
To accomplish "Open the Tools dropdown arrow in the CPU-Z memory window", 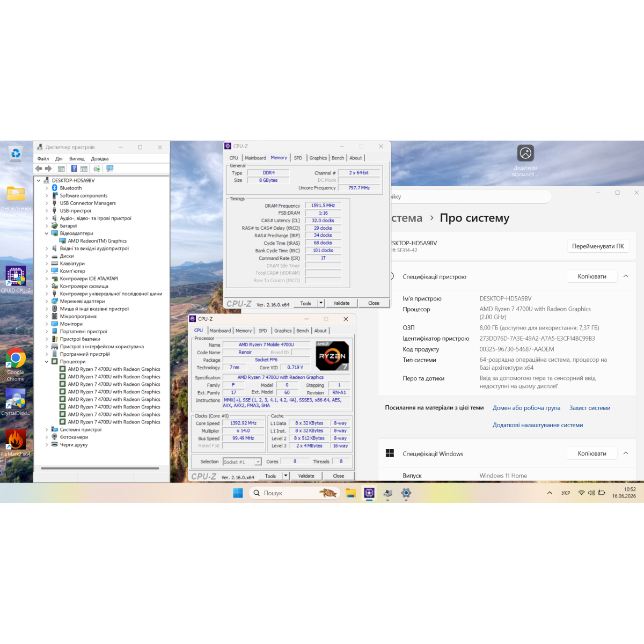I will [x=321, y=303].
